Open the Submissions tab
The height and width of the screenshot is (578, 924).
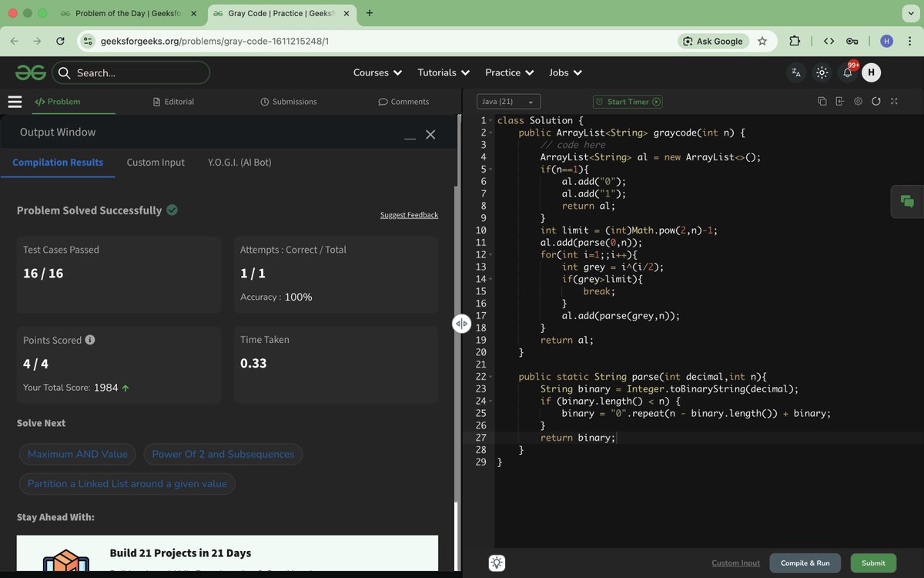pos(289,102)
